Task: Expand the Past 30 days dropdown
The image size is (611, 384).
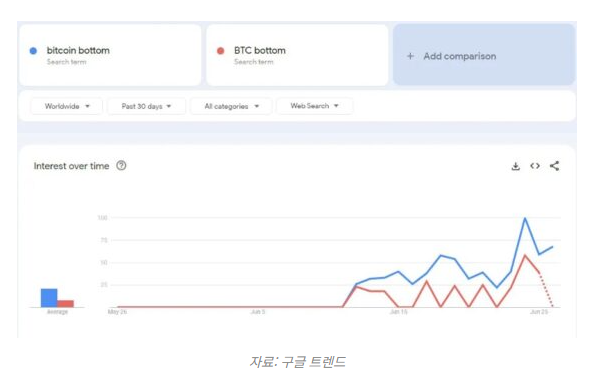Action: tap(146, 106)
